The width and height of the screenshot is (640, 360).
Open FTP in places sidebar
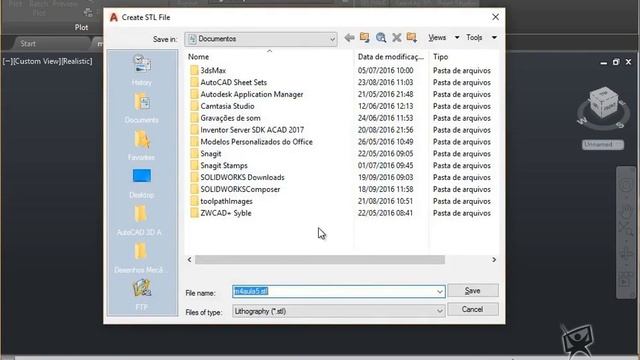[142, 295]
